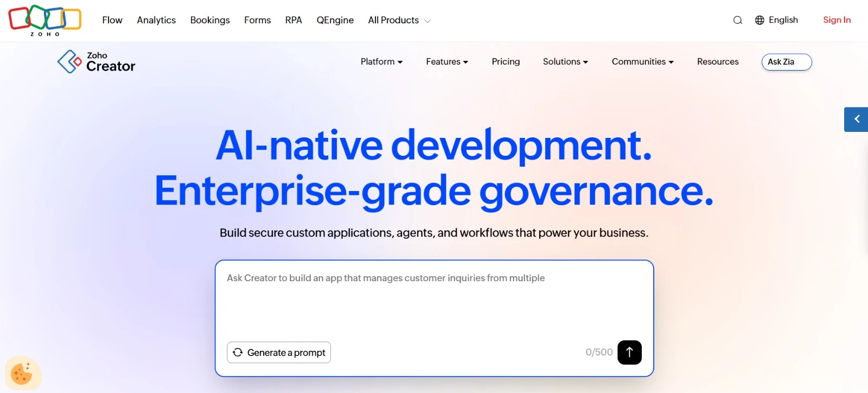
Task: Click the AI-native development headline
Action: pos(434,145)
